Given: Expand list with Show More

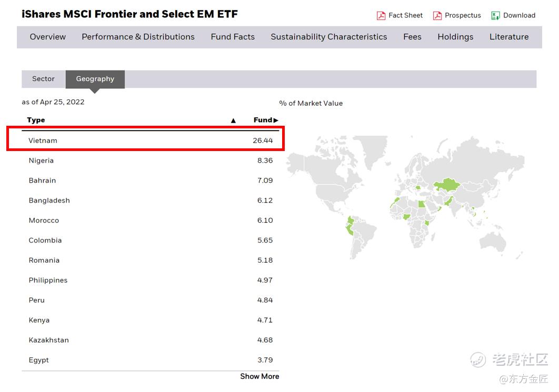Looking at the screenshot, I should [x=259, y=376].
